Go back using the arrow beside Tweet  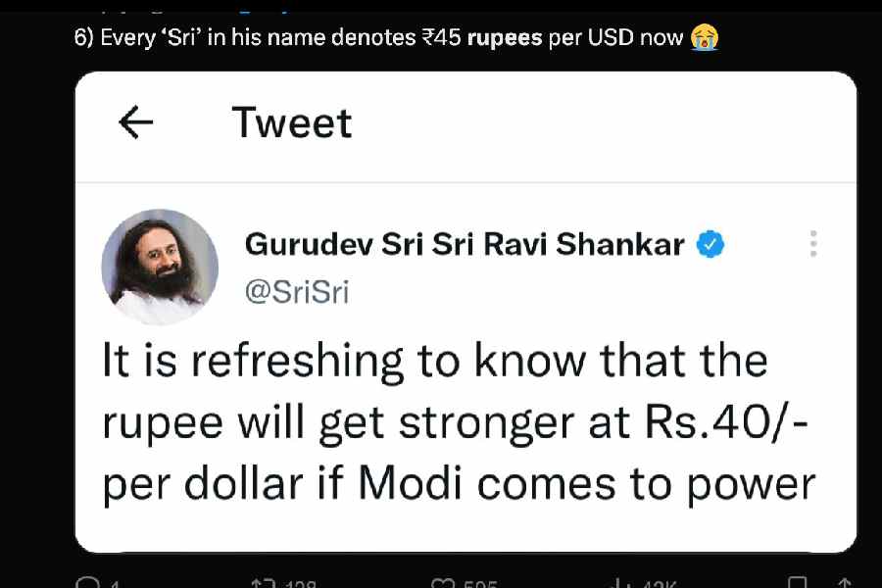point(136,122)
